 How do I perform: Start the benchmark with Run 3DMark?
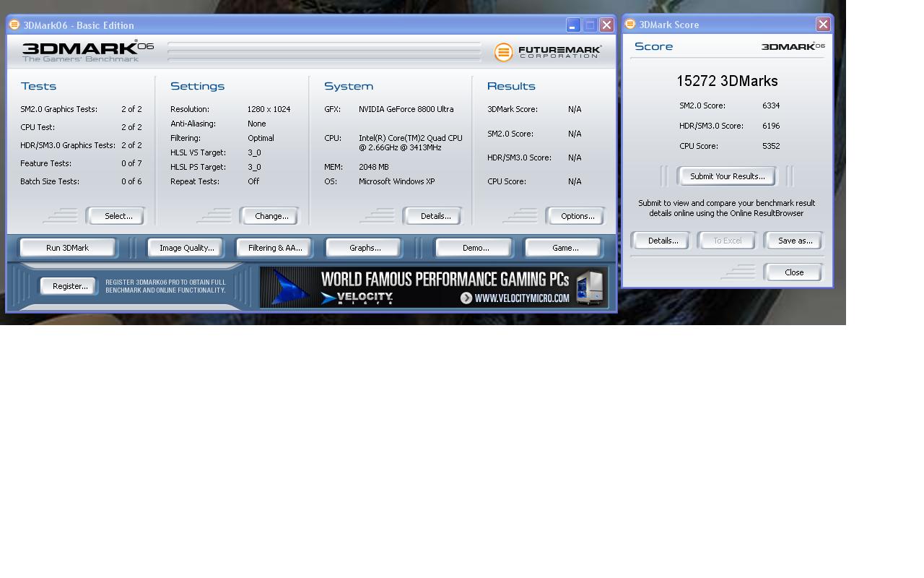pos(67,248)
